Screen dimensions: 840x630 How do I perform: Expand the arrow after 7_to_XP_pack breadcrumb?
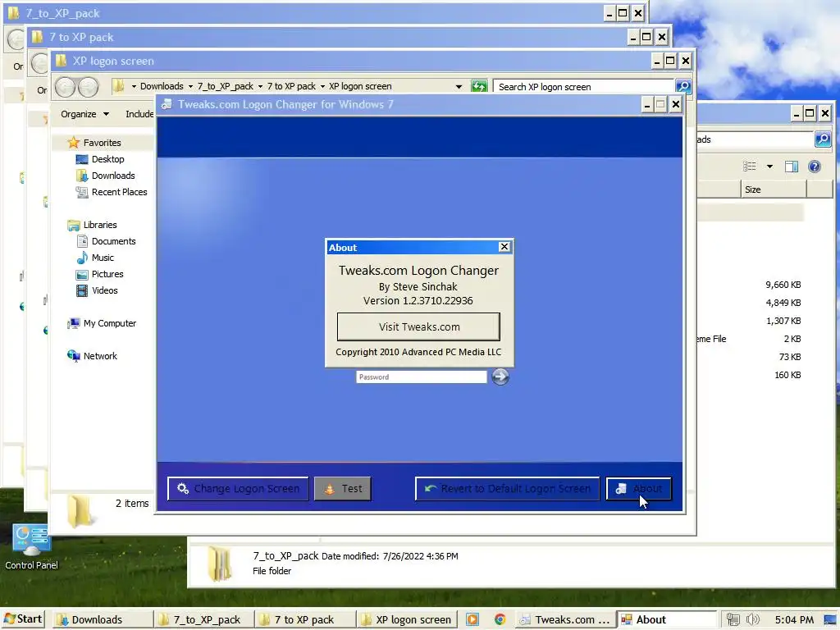[260, 86]
